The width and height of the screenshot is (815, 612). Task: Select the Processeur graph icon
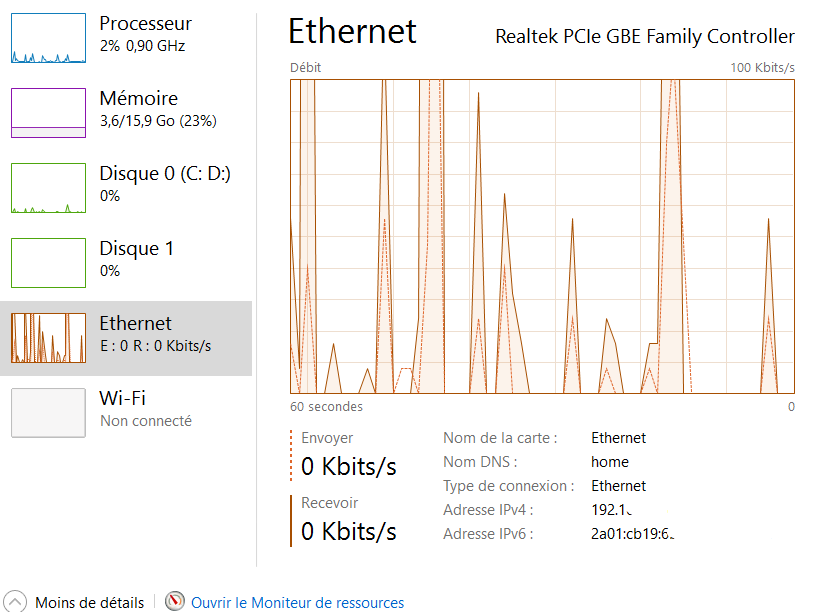[x=48, y=38]
